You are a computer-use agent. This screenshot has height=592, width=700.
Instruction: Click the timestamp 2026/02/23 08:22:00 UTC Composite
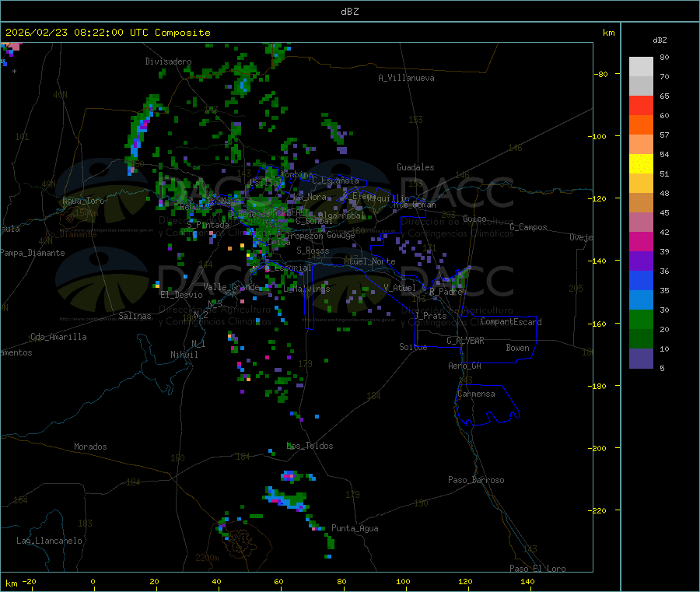coord(107,33)
